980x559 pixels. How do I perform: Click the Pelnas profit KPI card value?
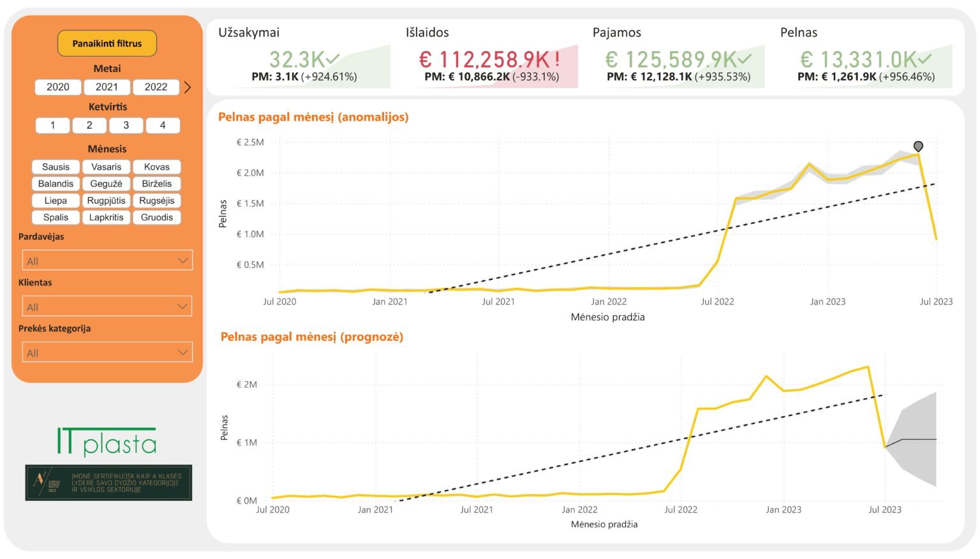(x=858, y=59)
